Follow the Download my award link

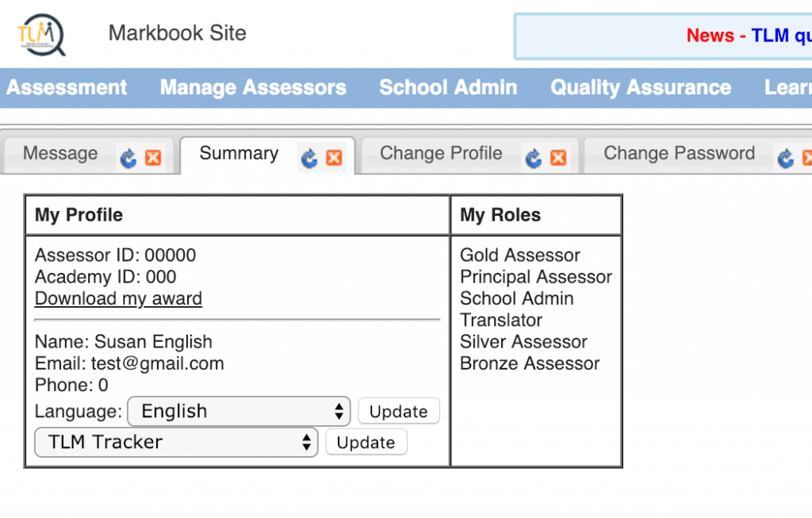[x=119, y=299]
